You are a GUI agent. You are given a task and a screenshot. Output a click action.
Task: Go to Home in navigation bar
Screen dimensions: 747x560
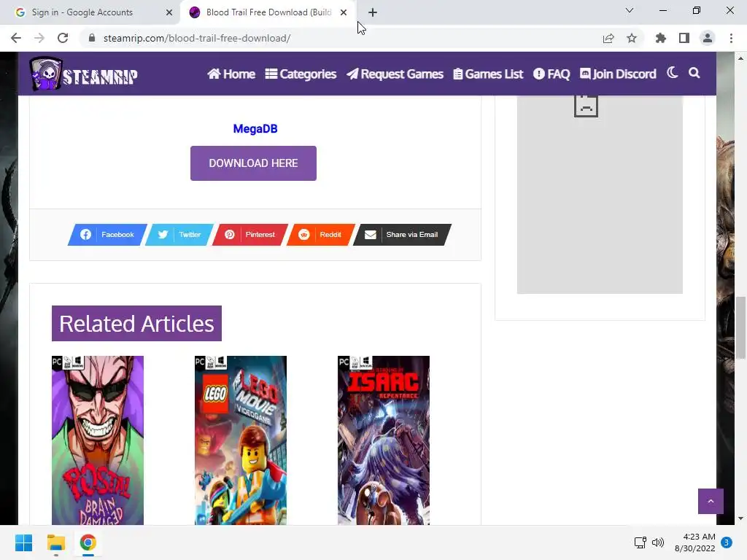pyautogui.click(x=231, y=74)
